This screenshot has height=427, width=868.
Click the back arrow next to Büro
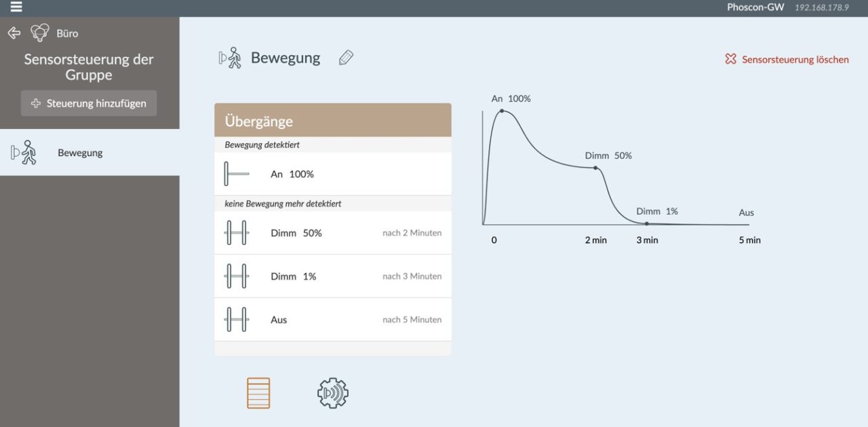pos(14,33)
